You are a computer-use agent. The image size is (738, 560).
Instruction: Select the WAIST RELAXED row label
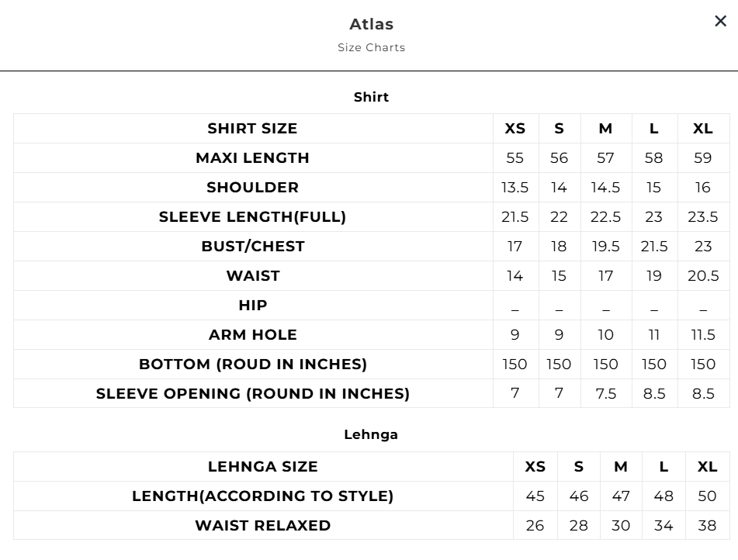click(x=262, y=526)
